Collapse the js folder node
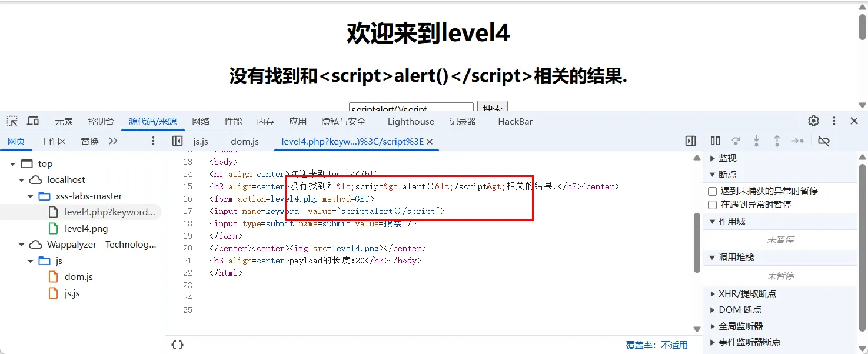The image size is (868, 354). [x=31, y=261]
